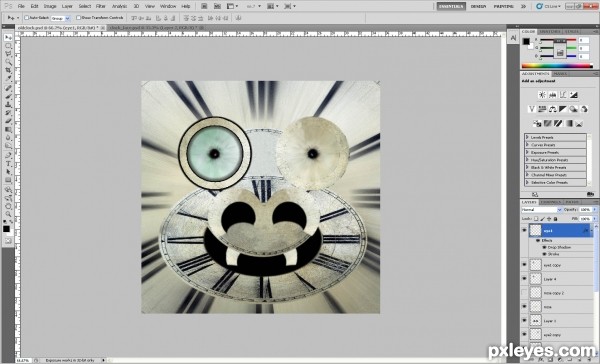Viewport: 600px width, 364px height.
Task: Launch Mini Bridge from application bar
Action: tap(217, 6)
